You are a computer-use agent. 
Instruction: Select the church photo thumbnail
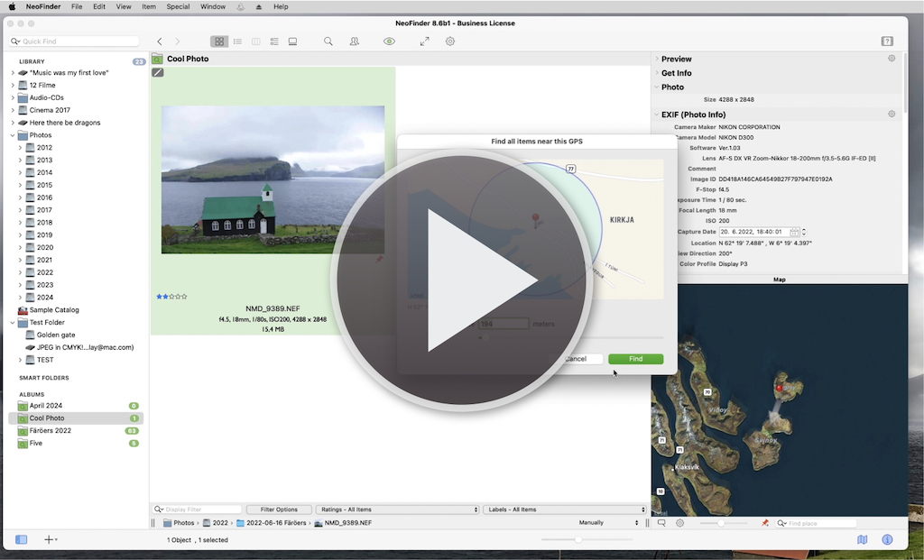[273, 179]
